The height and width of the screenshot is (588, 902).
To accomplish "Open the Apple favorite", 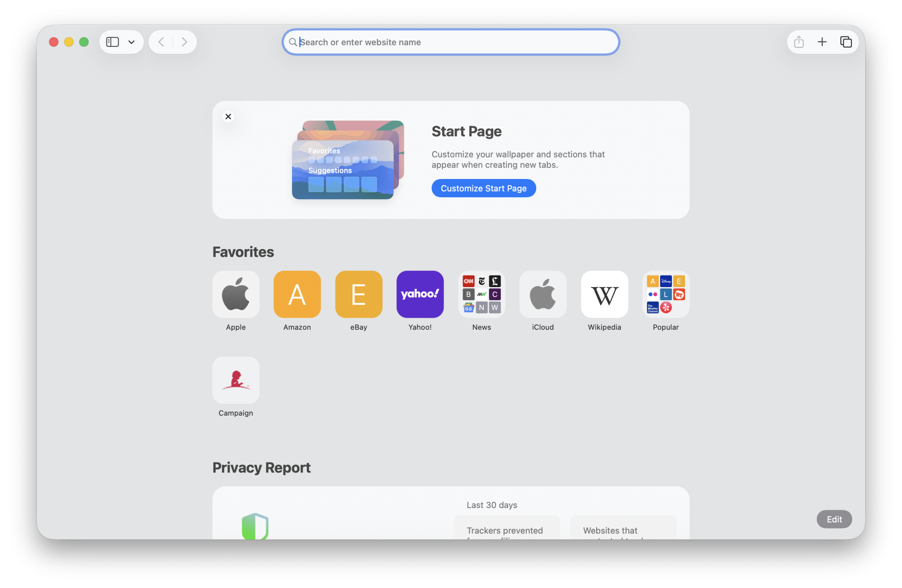I will point(236,295).
